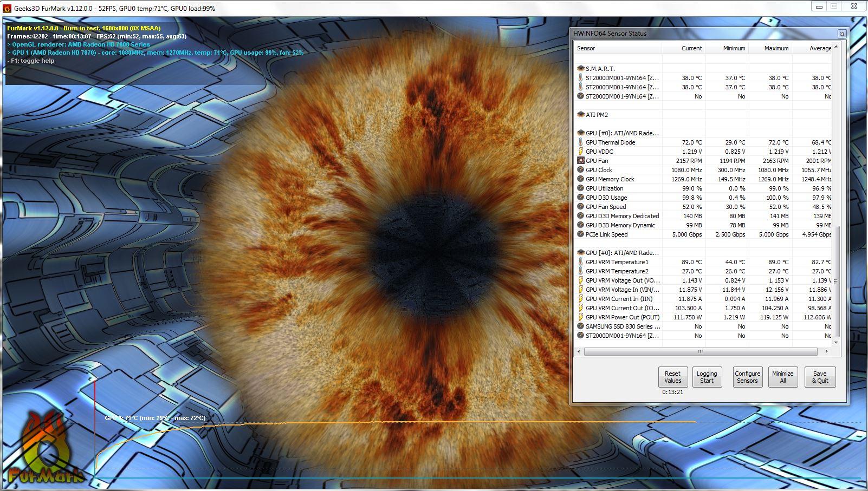Screen dimensions: 868x491
Task: Click the sensor list vertical scrollbar thumb
Action: pos(835,281)
